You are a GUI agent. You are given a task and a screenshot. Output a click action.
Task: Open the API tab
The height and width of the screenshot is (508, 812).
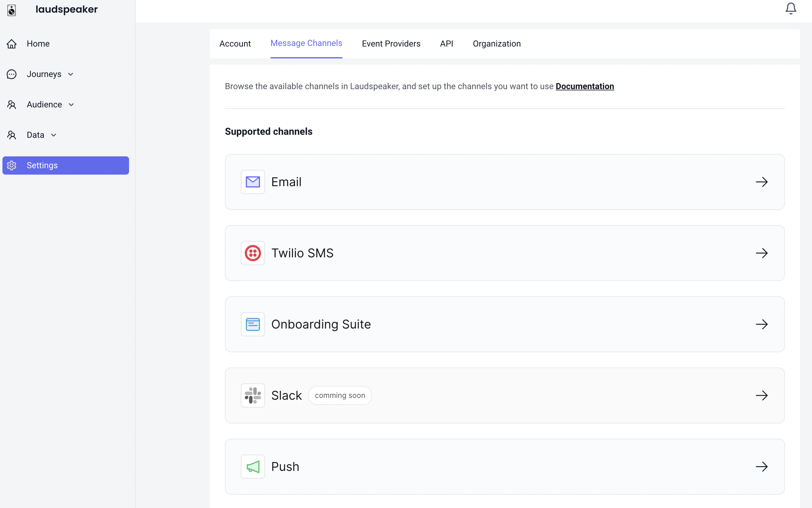tap(446, 44)
